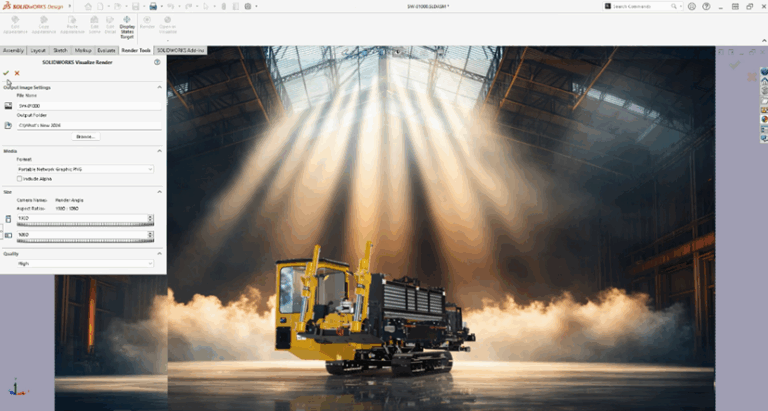Click Edit Decal in the ribbon

click(110, 25)
